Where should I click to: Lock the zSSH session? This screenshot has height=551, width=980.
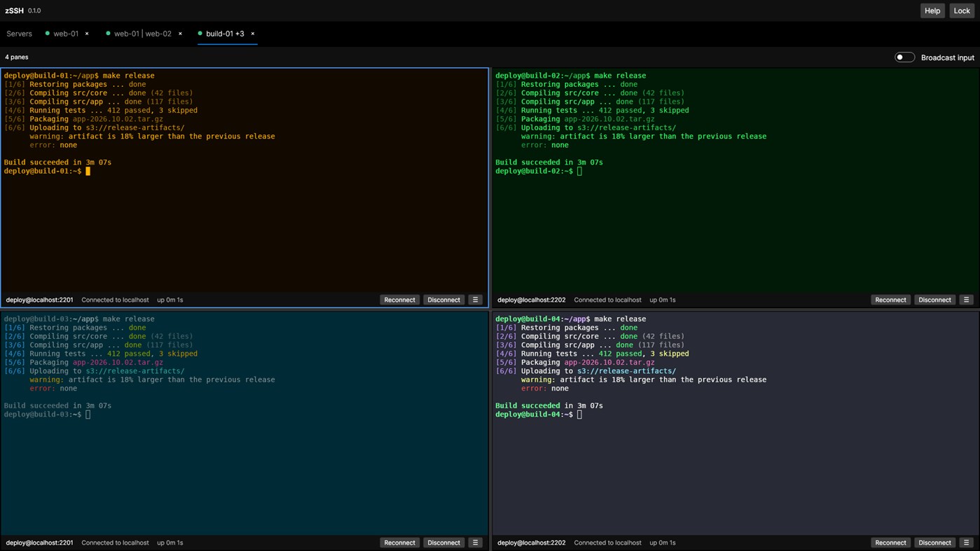962,11
